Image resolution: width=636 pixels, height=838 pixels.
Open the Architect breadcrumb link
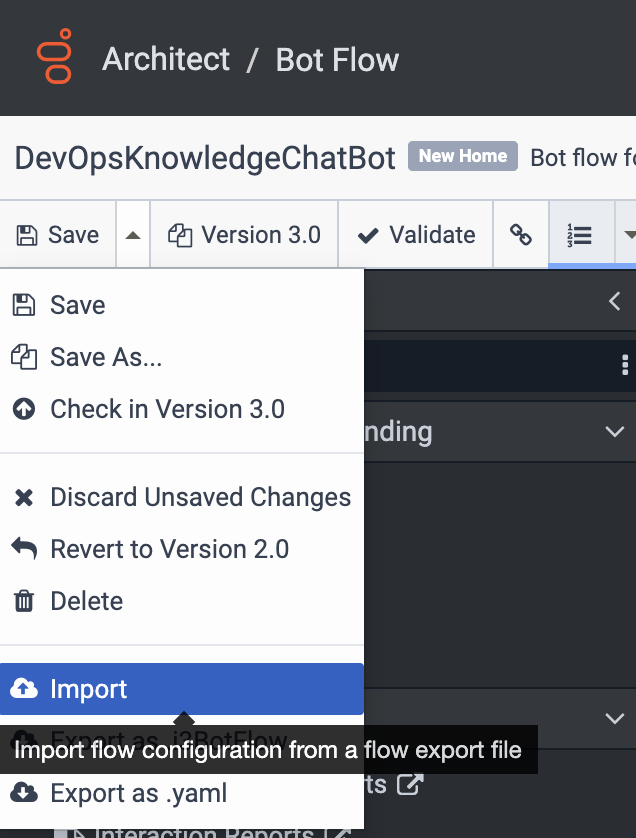tap(166, 59)
